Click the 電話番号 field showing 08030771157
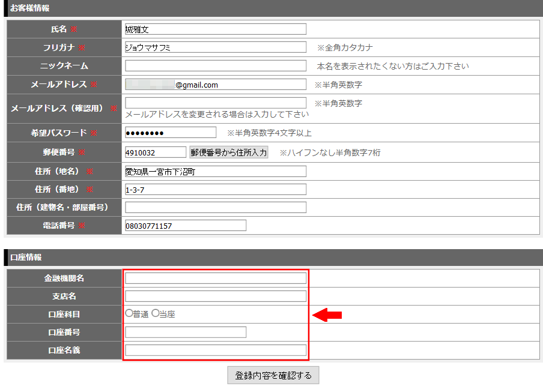The height and width of the screenshot is (392, 543). coord(186,225)
